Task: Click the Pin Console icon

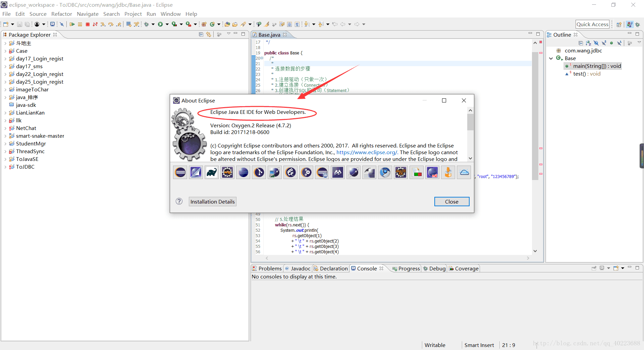Action: [x=594, y=268]
